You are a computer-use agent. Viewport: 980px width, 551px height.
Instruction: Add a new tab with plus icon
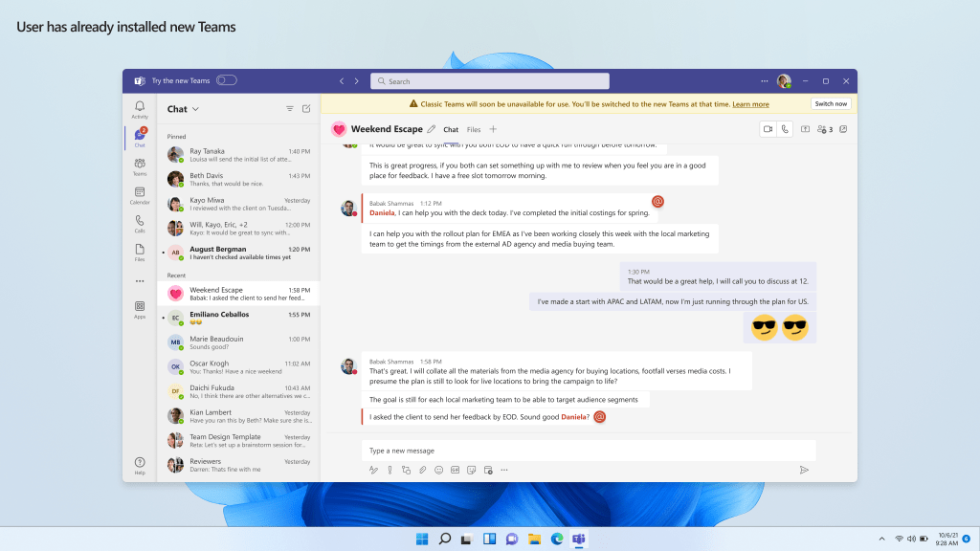[494, 129]
